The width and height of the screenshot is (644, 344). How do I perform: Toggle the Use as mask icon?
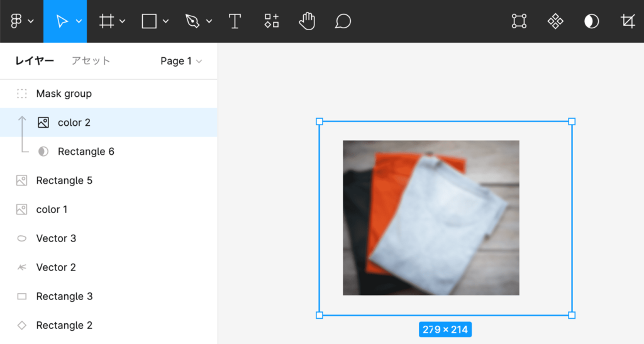[591, 21]
